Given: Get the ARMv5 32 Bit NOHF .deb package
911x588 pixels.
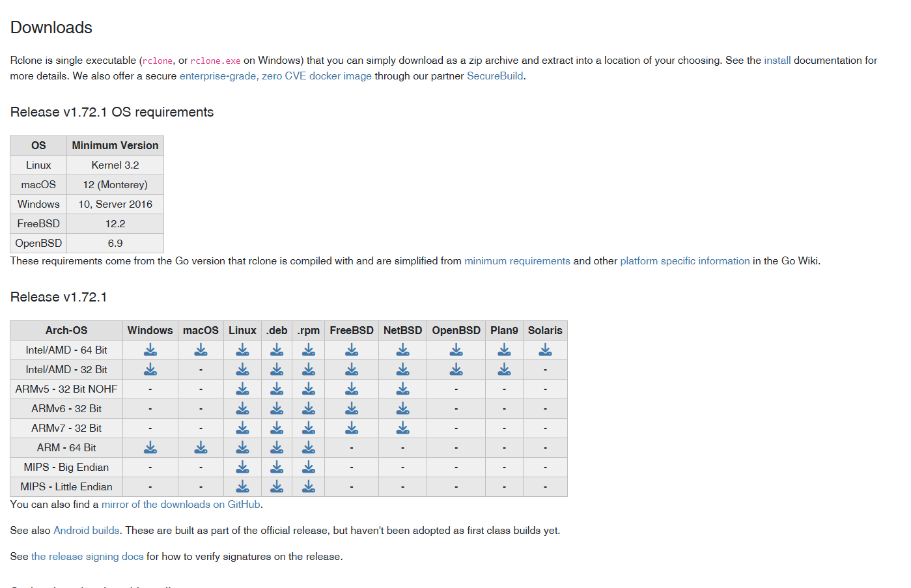Looking at the screenshot, I should coord(277,389).
